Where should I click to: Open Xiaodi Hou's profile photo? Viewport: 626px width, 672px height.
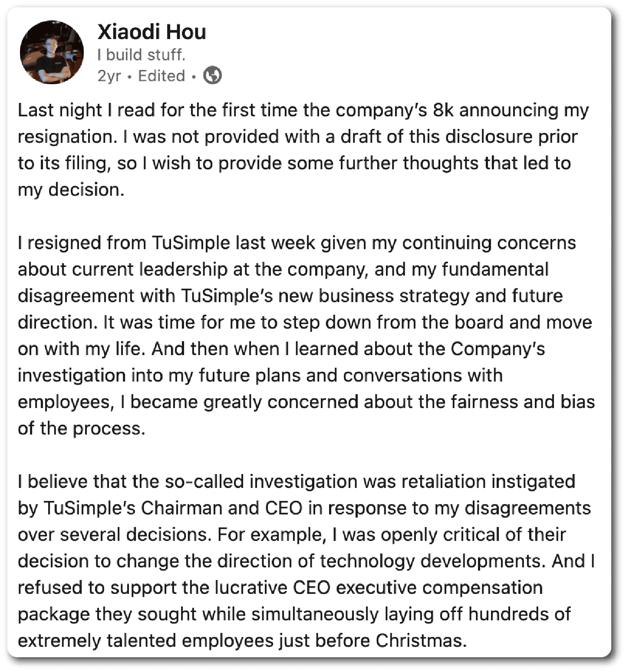[x=52, y=52]
